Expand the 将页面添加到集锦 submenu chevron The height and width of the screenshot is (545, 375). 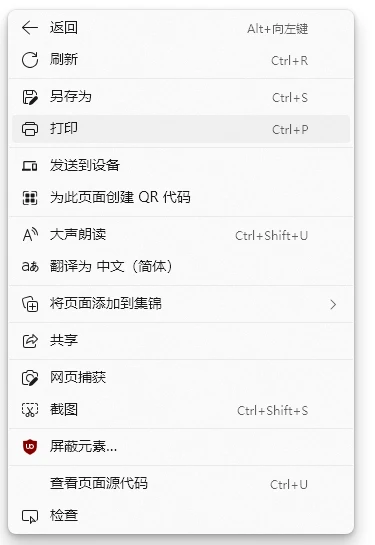point(333,304)
